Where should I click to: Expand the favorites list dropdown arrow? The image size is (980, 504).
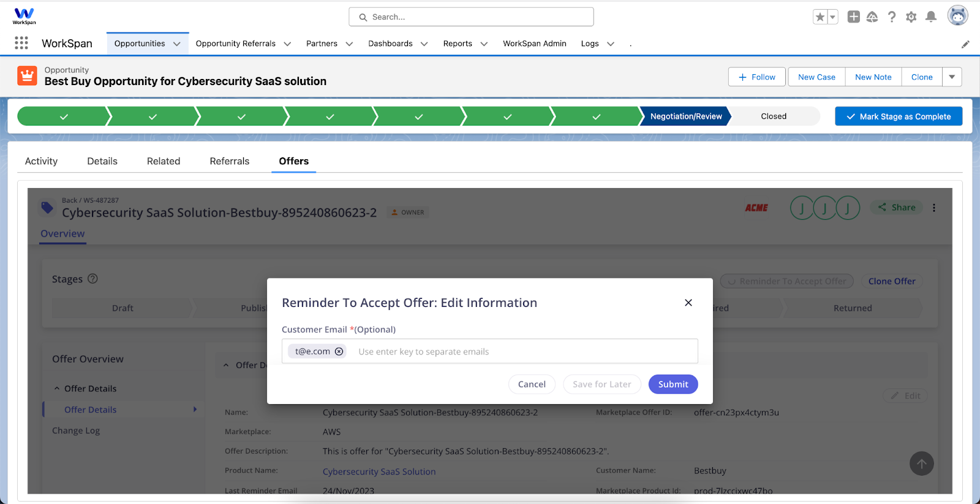[x=833, y=17]
